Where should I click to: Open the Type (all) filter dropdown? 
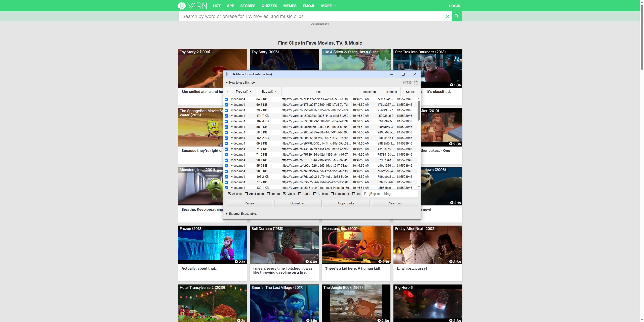(x=244, y=92)
